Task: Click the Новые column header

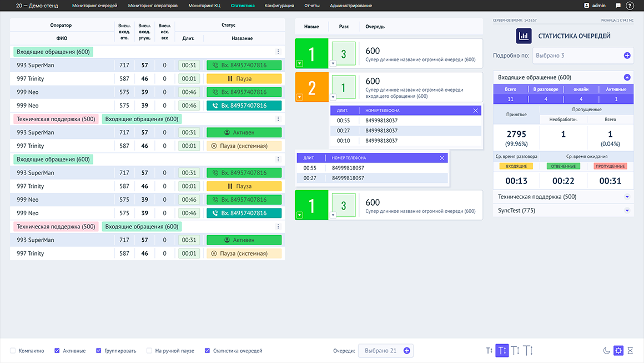Action: click(x=311, y=27)
